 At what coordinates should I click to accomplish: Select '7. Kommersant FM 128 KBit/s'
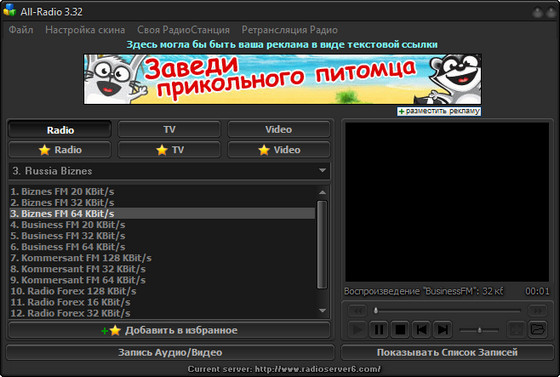point(162,258)
